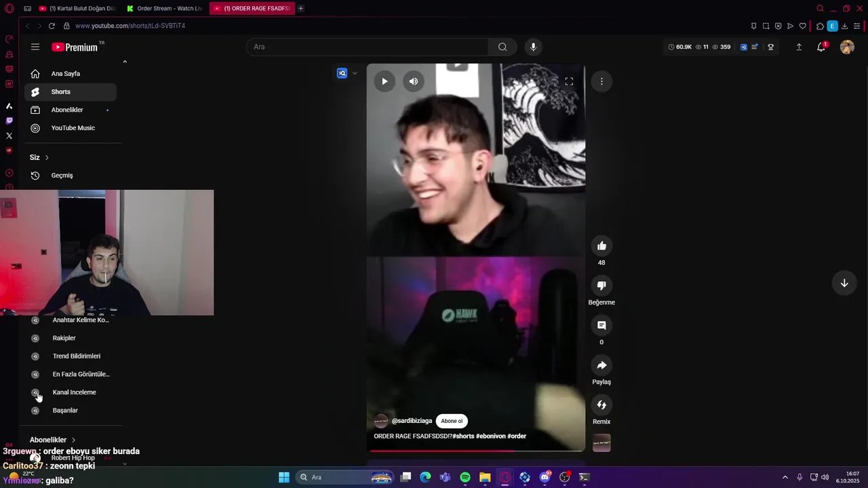868x488 pixels.
Task: Remix this Short
Action: [x=601, y=405]
